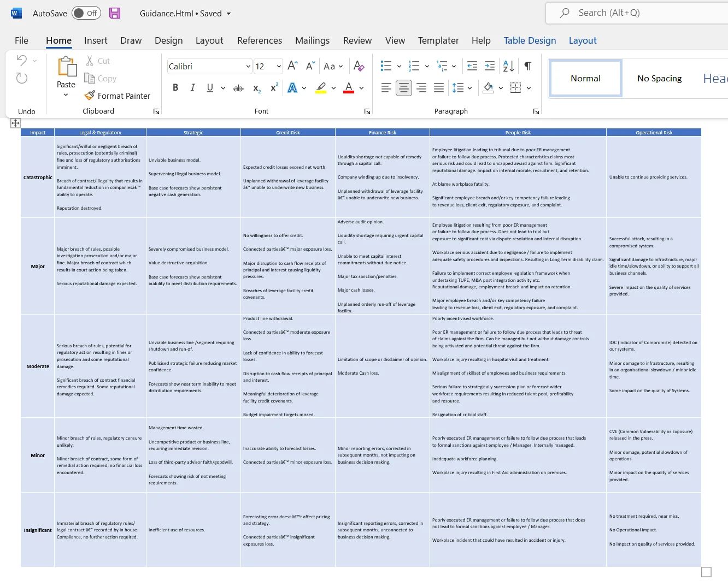Click the bullets list icon
Image resolution: width=728 pixels, height=586 pixels.
click(x=386, y=66)
